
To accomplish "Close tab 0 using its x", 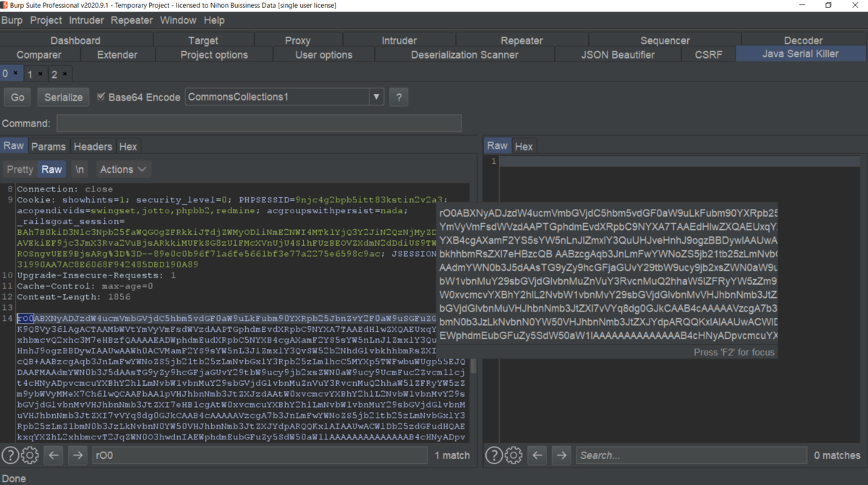I will click(16, 74).
